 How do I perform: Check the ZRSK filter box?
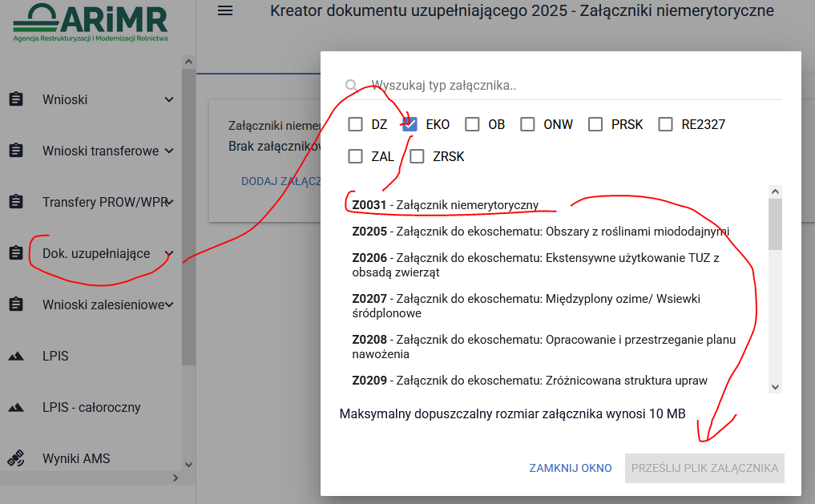417,156
